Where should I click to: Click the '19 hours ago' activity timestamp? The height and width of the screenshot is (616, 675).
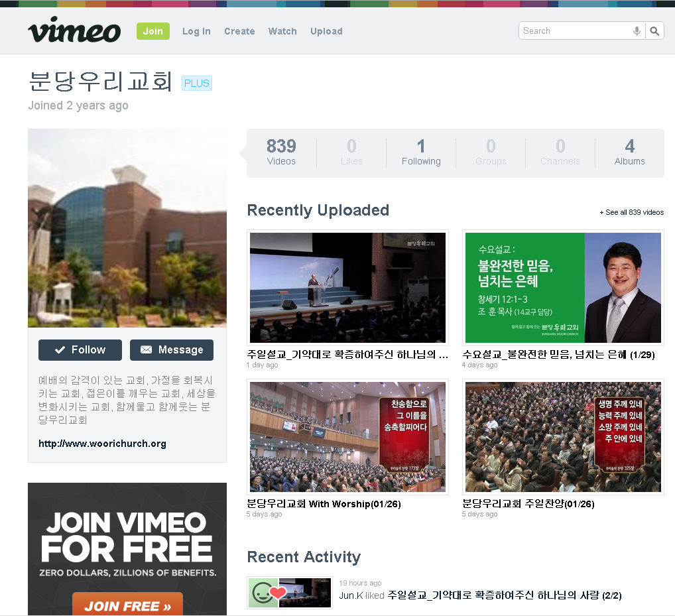point(360,583)
